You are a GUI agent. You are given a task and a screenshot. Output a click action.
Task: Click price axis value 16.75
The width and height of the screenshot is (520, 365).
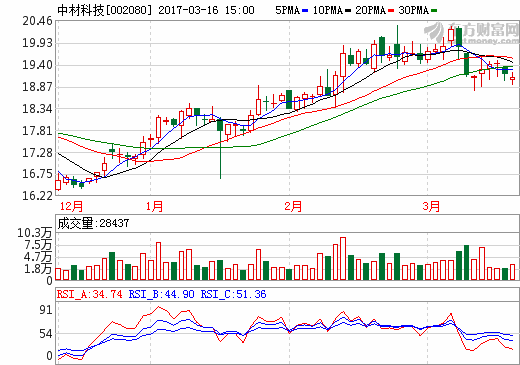click(37, 174)
